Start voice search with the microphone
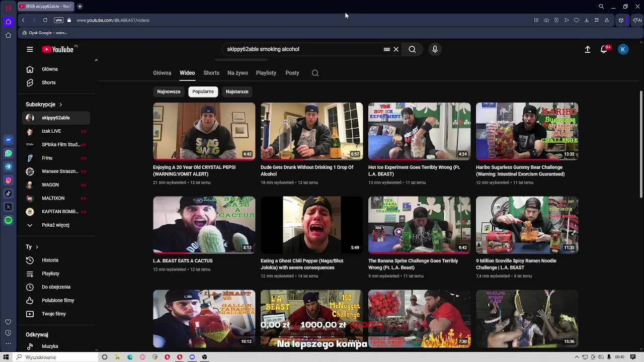The height and width of the screenshot is (362, 644). coord(435,49)
